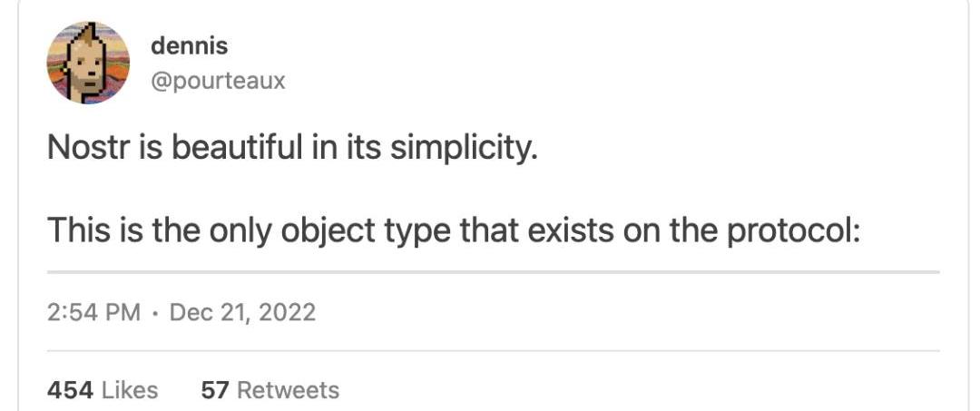Viewport: 980px width, 411px height.
Task: Click the divider line below the tweet text
Action: click(493, 271)
